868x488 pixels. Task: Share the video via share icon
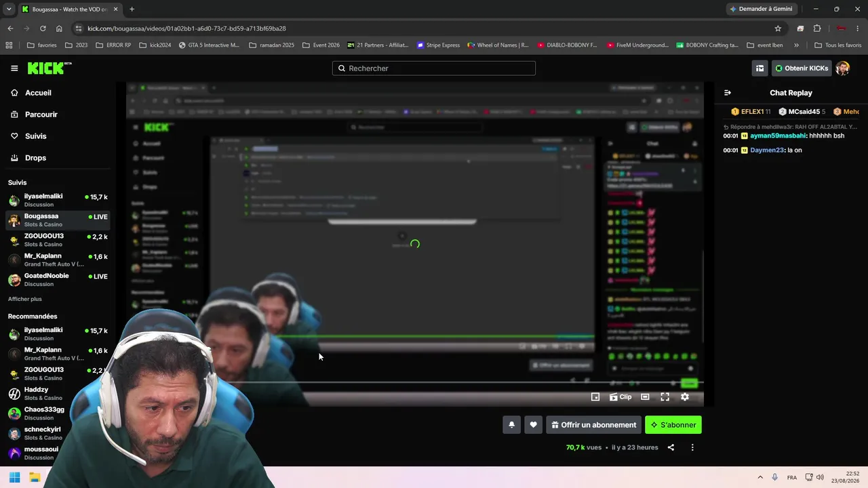click(671, 447)
